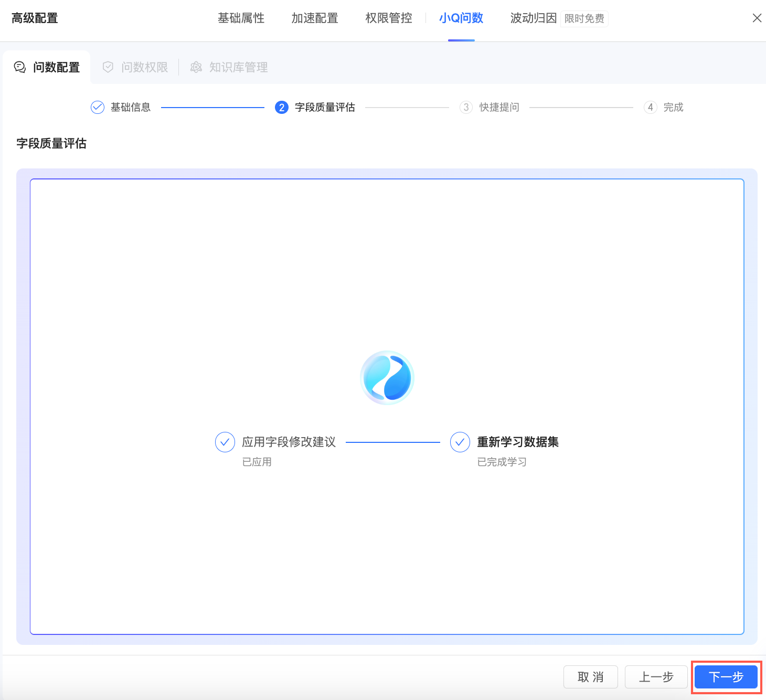Click the 字段质量评估 step label
The image size is (766, 700).
pyautogui.click(x=325, y=108)
